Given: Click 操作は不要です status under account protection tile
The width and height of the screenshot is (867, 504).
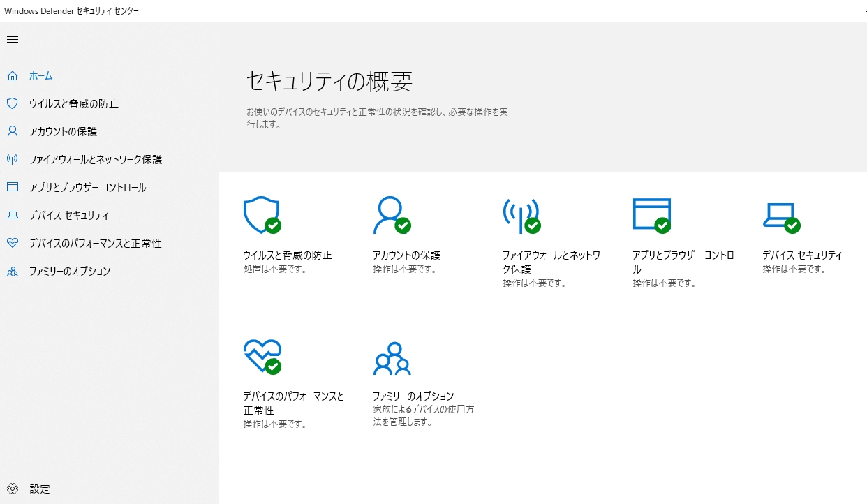Looking at the screenshot, I should click(405, 269).
